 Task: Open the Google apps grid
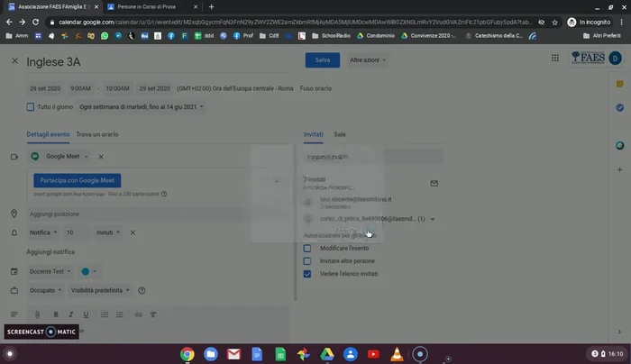coord(554,59)
